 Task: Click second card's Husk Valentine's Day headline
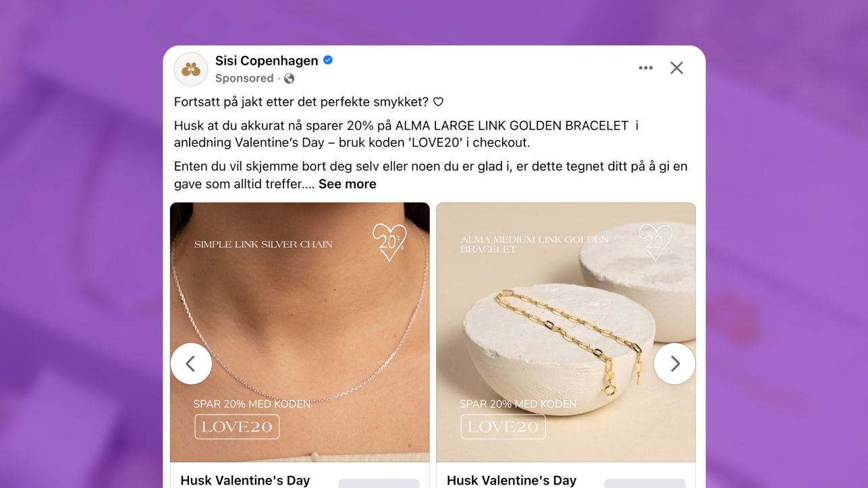[x=512, y=481]
